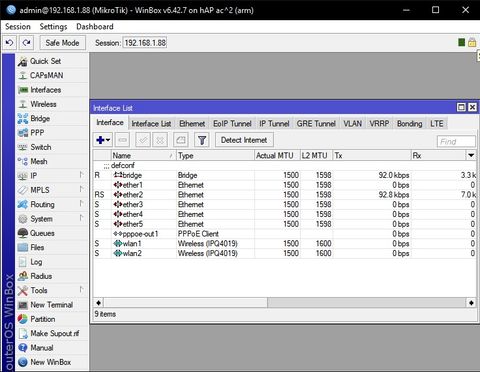Click the comment button in toolbar
Viewport: 480px width, 372px height.
point(181,140)
